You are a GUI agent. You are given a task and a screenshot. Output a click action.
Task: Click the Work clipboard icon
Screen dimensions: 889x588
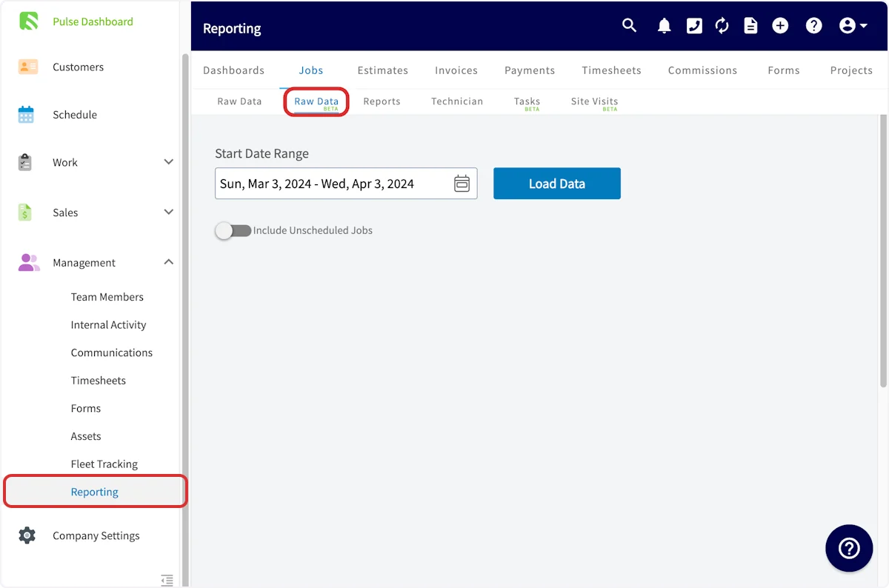pyautogui.click(x=25, y=162)
